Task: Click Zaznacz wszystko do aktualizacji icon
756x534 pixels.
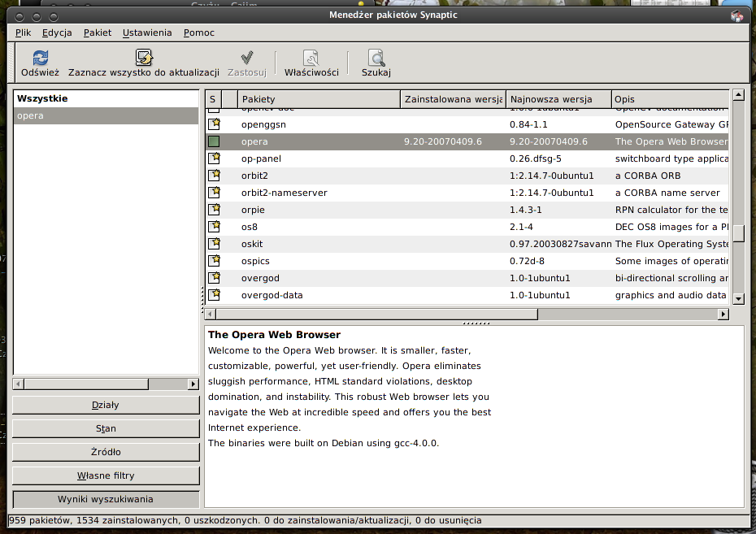Action: (144, 58)
